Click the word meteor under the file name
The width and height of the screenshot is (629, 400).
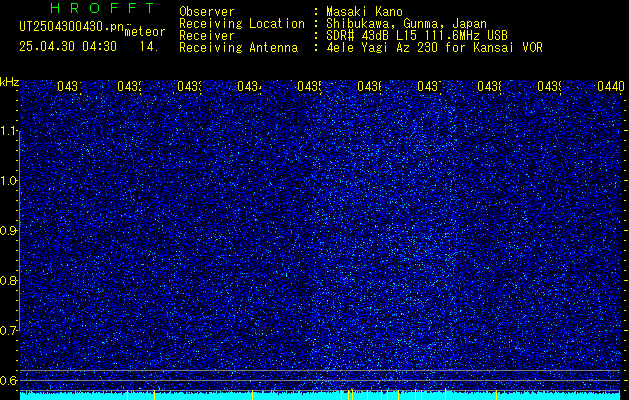145,32
